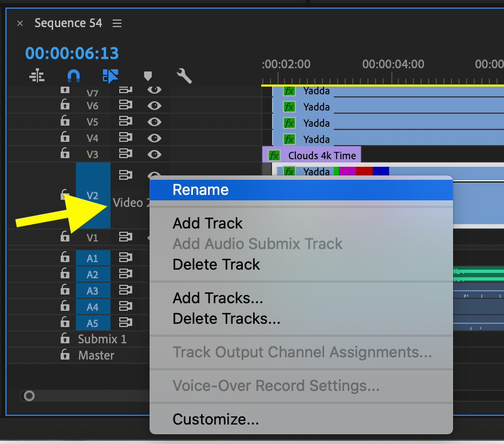Click the 00:00:06:13 timecode

72,53
